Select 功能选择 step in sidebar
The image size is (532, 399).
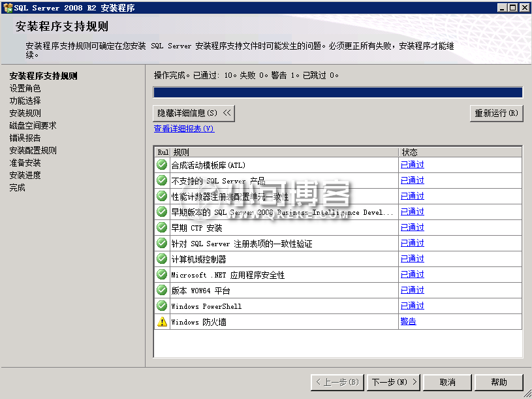pyautogui.click(x=25, y=101)
